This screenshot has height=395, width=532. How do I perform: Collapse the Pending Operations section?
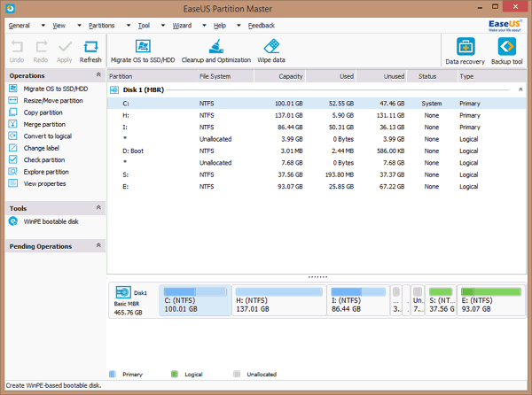[98, 246]
